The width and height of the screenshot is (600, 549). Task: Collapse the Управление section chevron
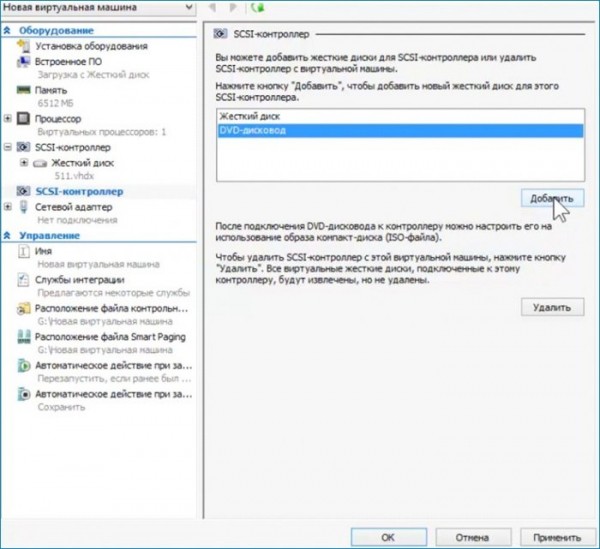tap(7, 236)
